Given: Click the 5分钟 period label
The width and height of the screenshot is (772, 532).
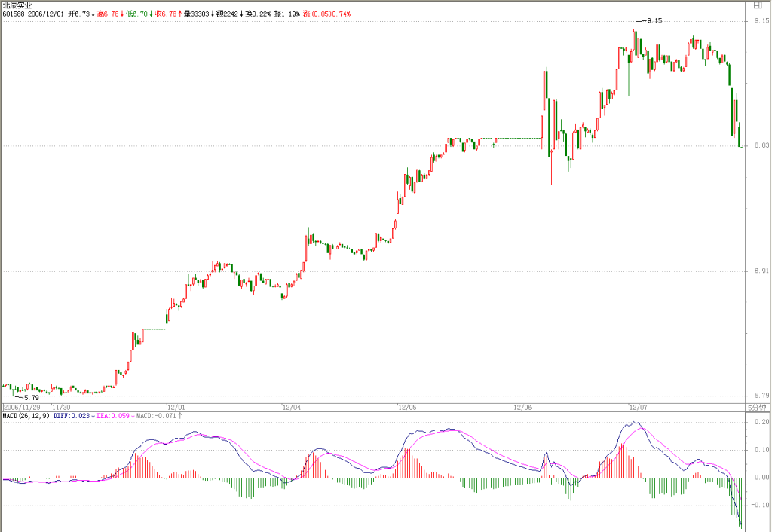Looking at the screenshot, I should [757, 408].
